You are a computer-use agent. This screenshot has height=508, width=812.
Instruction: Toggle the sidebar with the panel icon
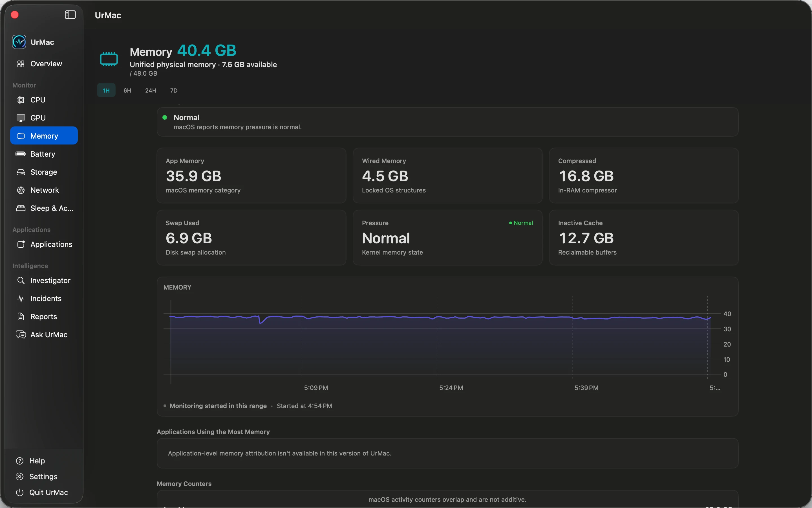pyautogui.click(x=70, y=15)
